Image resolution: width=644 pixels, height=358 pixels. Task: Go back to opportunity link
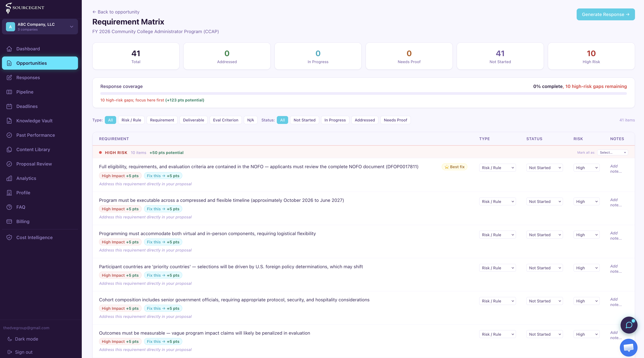(x=116, y=12)
